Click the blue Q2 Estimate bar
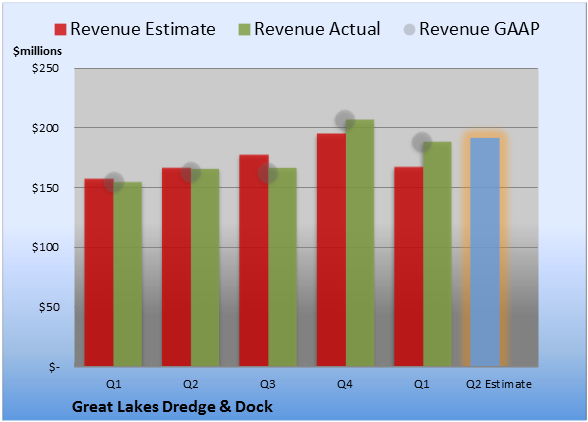This screenshot has height=422, width=588. click(x=485, y=252)
